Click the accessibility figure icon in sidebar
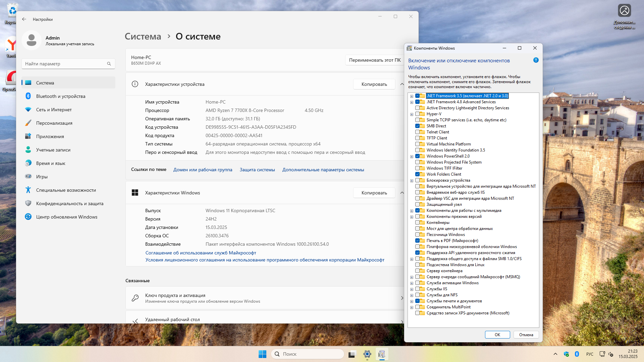The width and height of the screenshot is (644, 362). pyautogui.click(x=28, y=190)
